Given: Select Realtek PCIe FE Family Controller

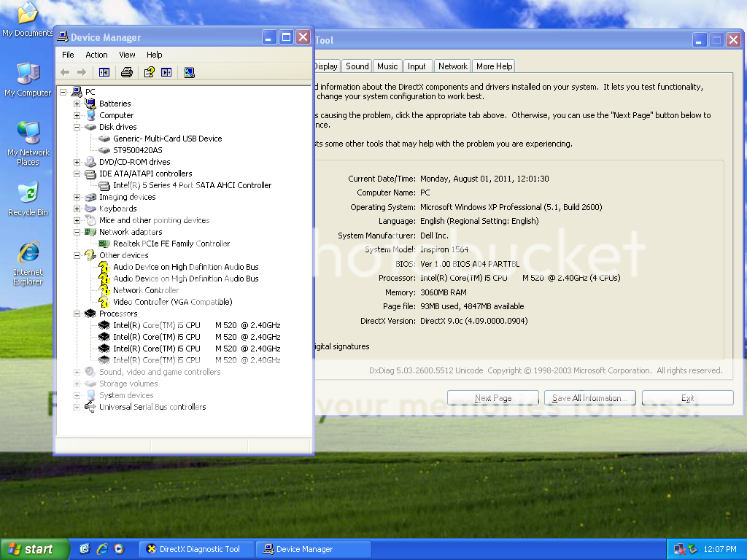Looking at the screenshot, I should coord(171,244).
